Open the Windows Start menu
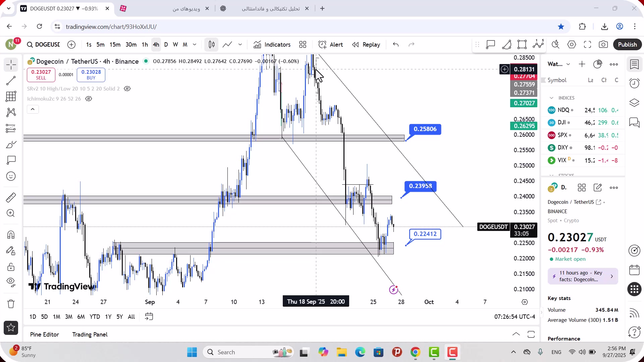 [192, 352]
